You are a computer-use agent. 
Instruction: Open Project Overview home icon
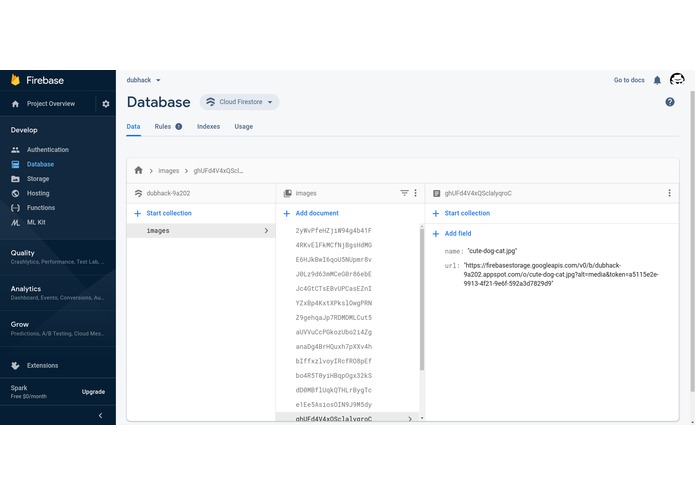[x=16, y=104]
